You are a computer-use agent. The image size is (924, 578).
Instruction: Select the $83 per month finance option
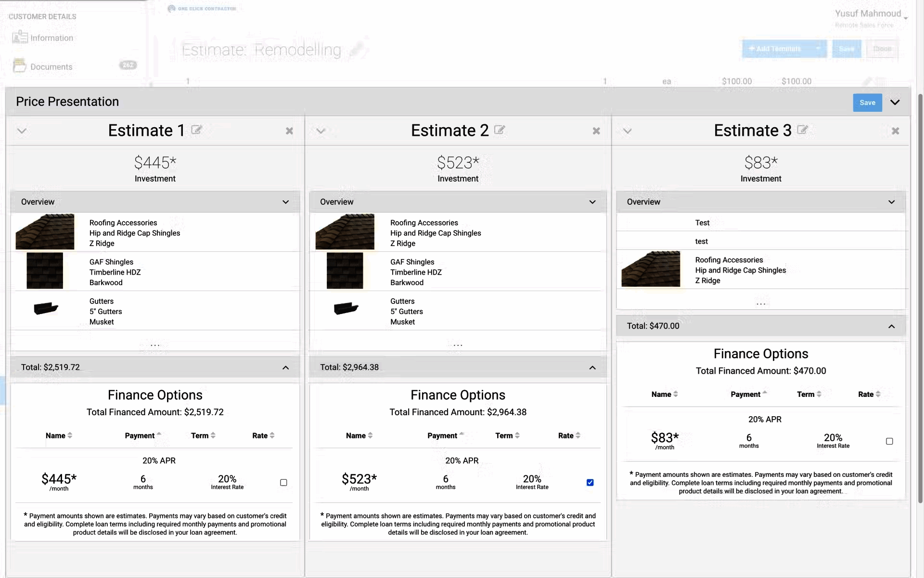(889, 441)
